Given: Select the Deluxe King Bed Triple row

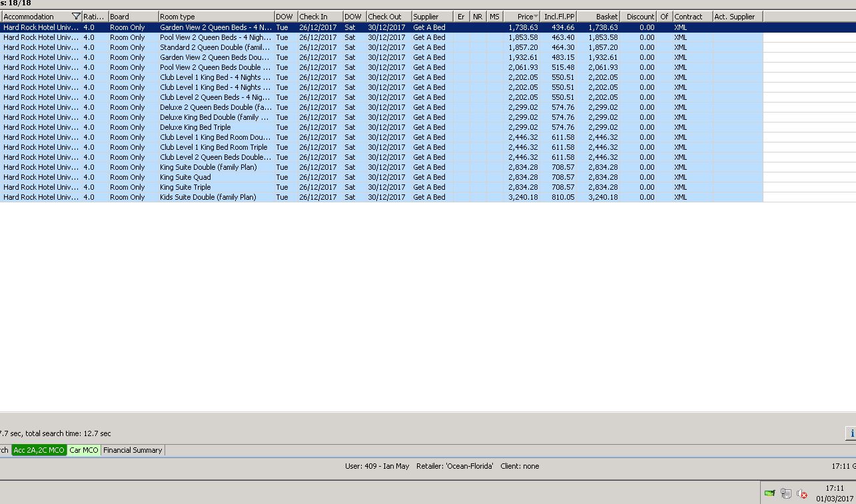Looking at the screenshot, I should click(381, 127).
